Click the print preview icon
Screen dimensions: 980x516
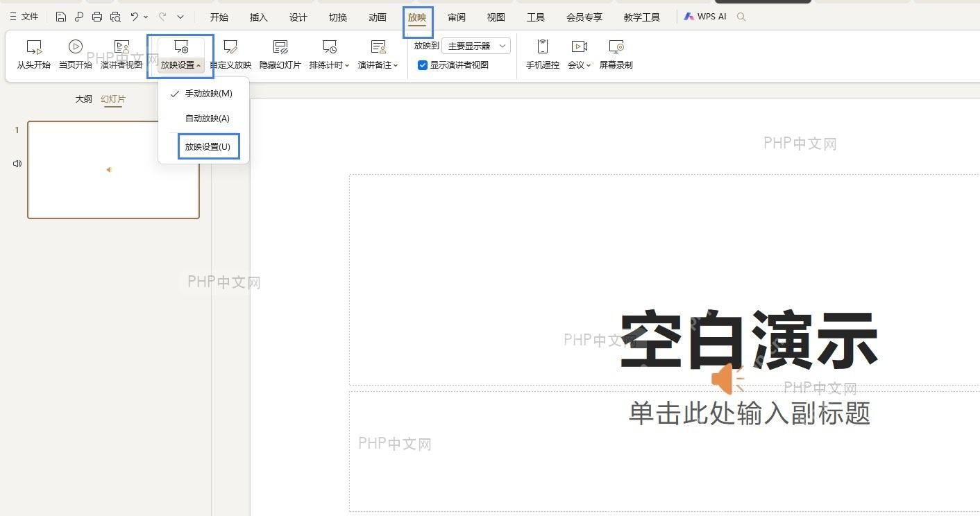[x=115, y=17]
